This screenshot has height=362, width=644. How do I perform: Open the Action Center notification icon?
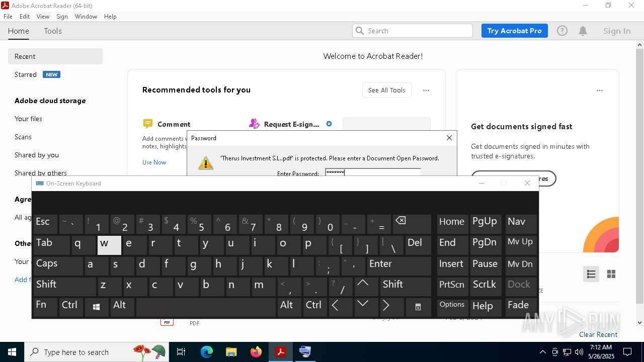pos(627,352)
